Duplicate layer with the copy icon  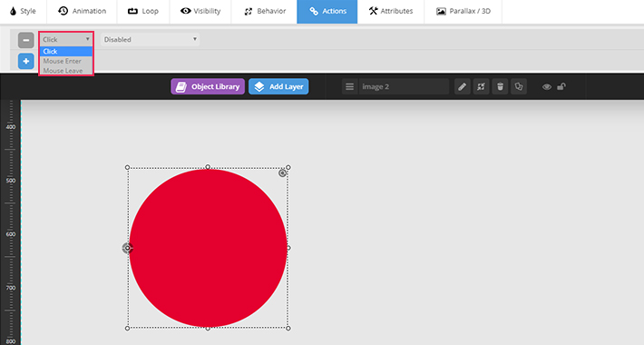point(519,87)
